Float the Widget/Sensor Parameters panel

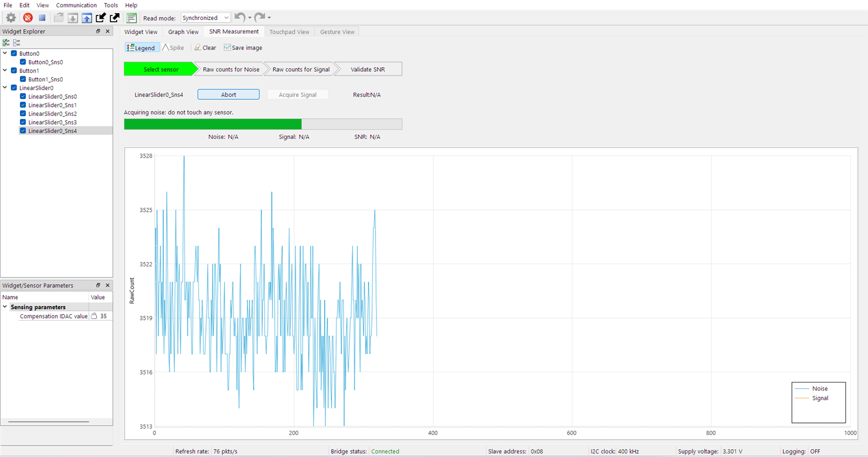[98, 285]
